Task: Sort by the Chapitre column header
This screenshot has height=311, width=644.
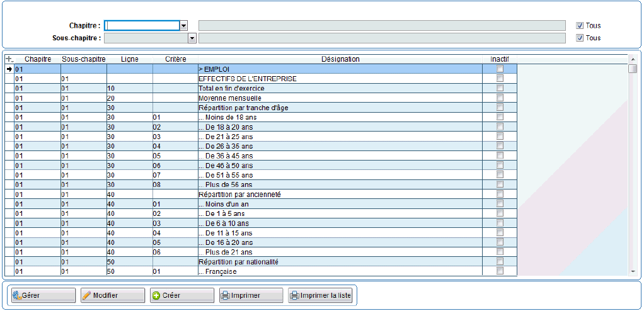Action: (37, 59)
